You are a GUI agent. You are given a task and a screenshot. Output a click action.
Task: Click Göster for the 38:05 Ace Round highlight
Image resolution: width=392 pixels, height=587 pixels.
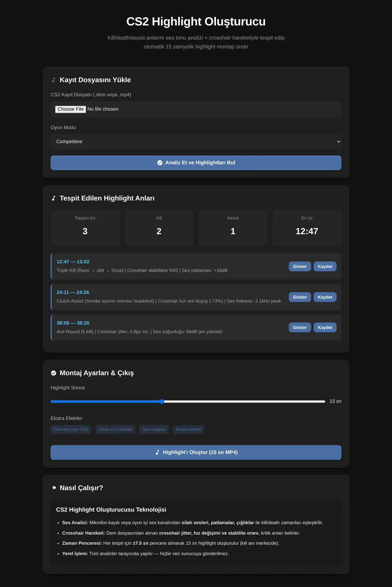[x=300, y=328]
